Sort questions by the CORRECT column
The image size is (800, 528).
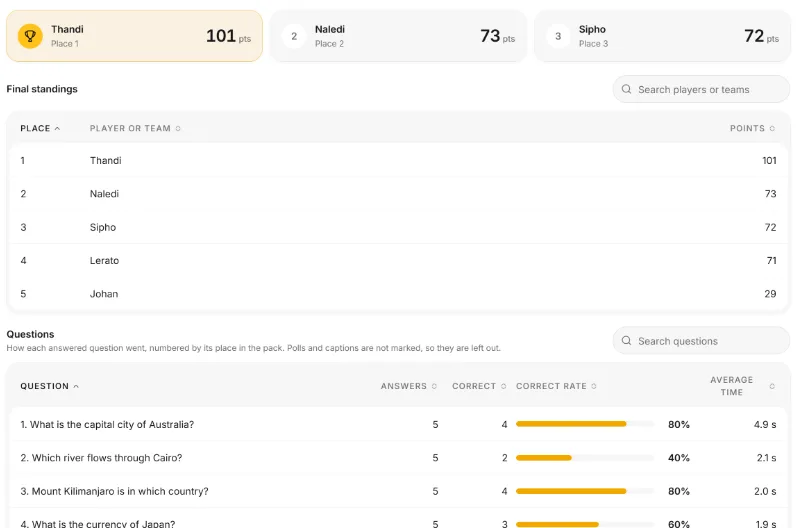coord(479,386)
